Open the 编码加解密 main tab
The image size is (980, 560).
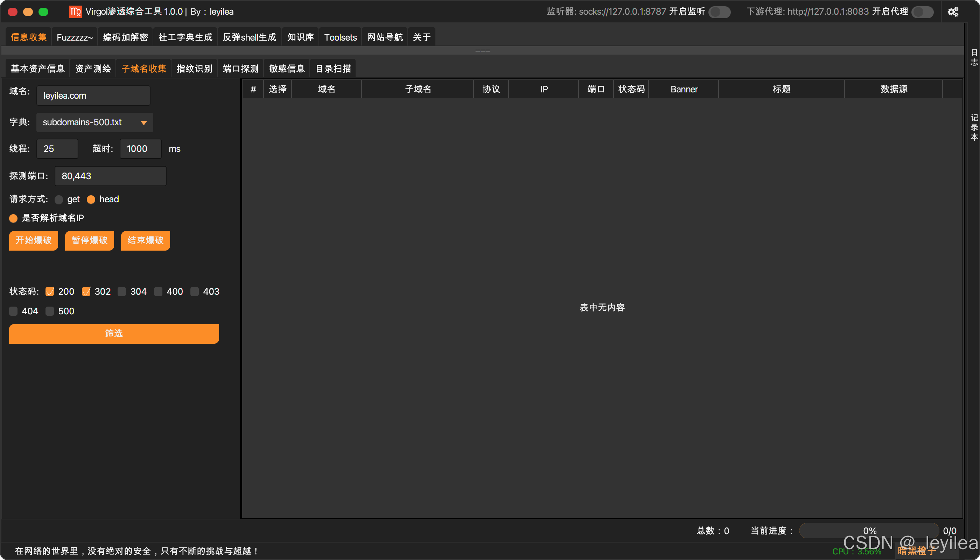click(125, 37)
